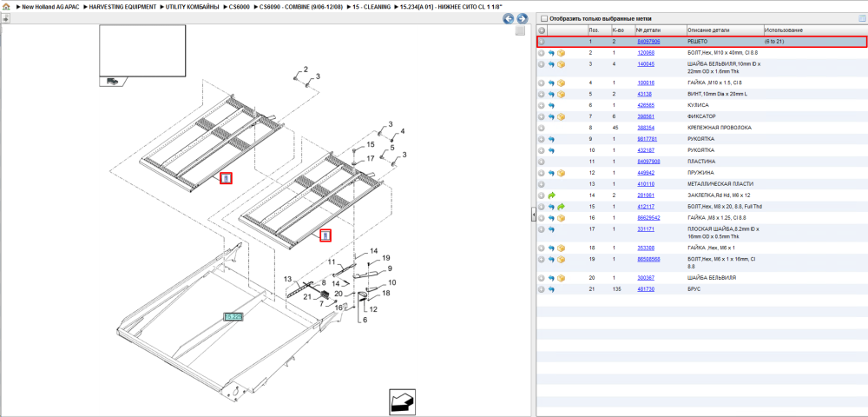
Task: Click blue arrow icon for part 9817781
Action: 551,139
